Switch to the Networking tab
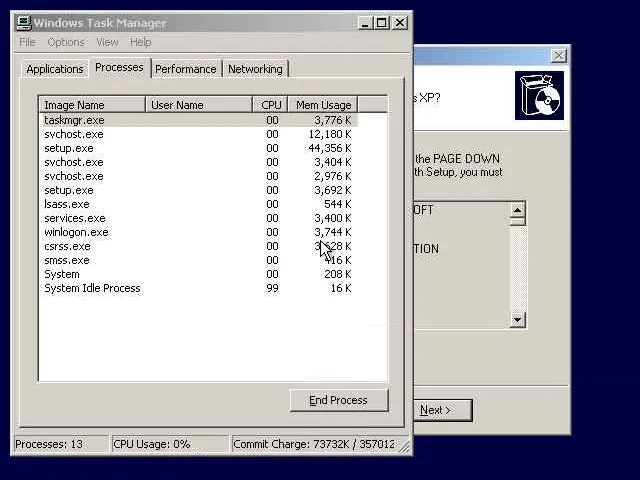Image resolution: width=640 pixels, height=480 pixels. pyautogui.click(x=255, y=69)
